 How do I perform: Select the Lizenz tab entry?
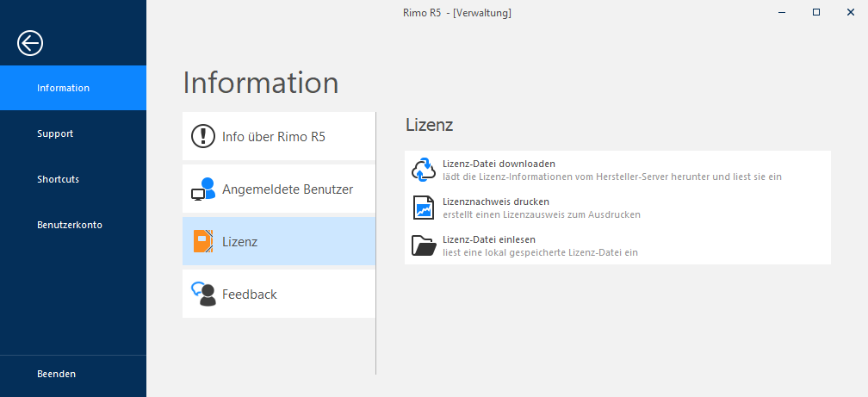click(279, 241)
